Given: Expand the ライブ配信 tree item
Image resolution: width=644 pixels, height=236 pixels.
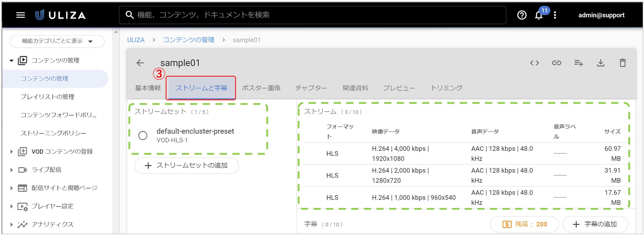Looking at the screenshot, I should [12, 170].
